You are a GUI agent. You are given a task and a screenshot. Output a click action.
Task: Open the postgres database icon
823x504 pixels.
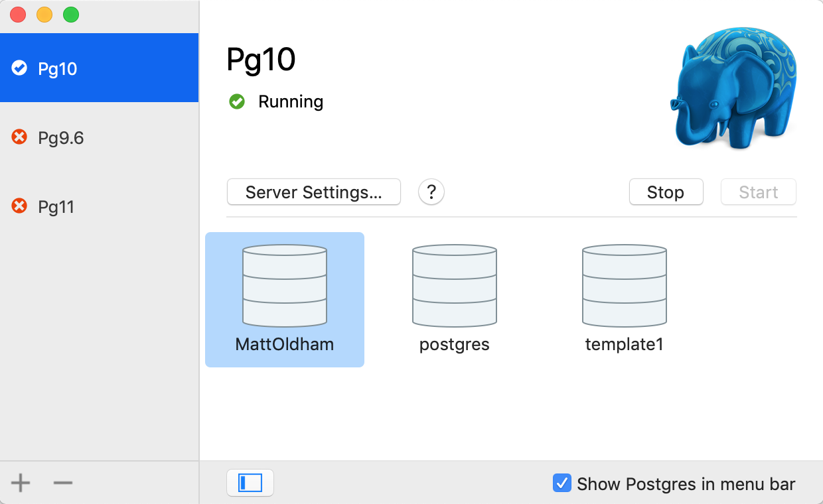click(455, 286)
